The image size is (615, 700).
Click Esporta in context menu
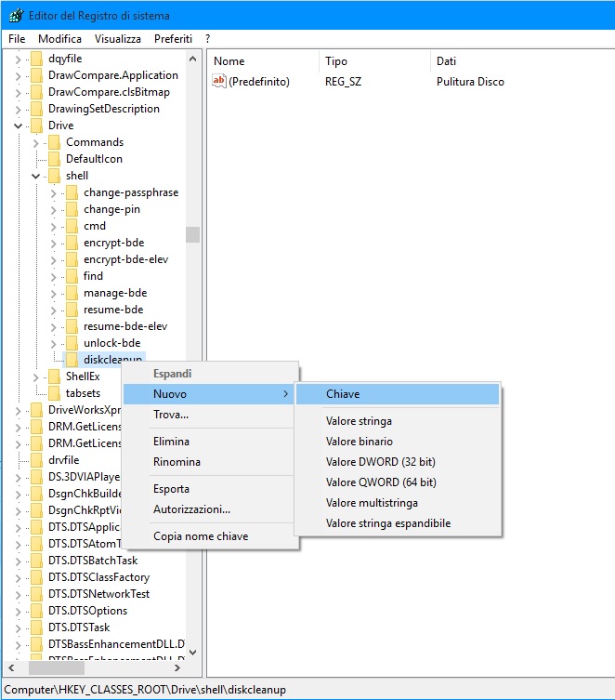(x=208, y=489)
